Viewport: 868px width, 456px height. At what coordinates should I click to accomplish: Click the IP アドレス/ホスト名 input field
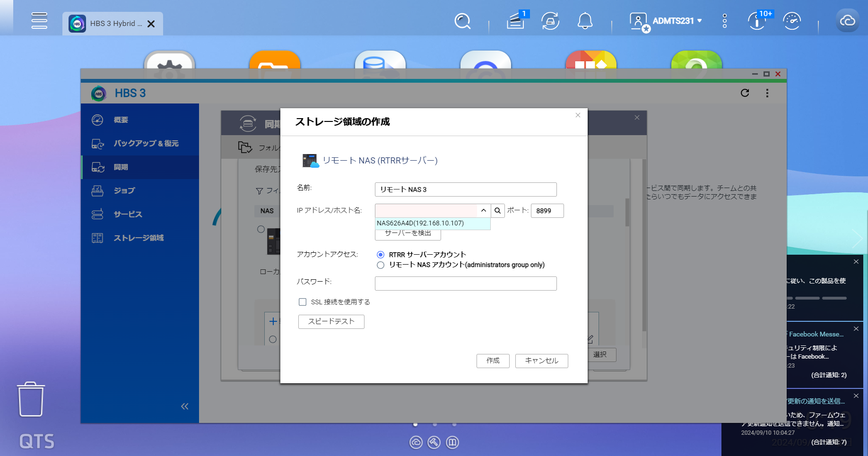click(426, 211)
